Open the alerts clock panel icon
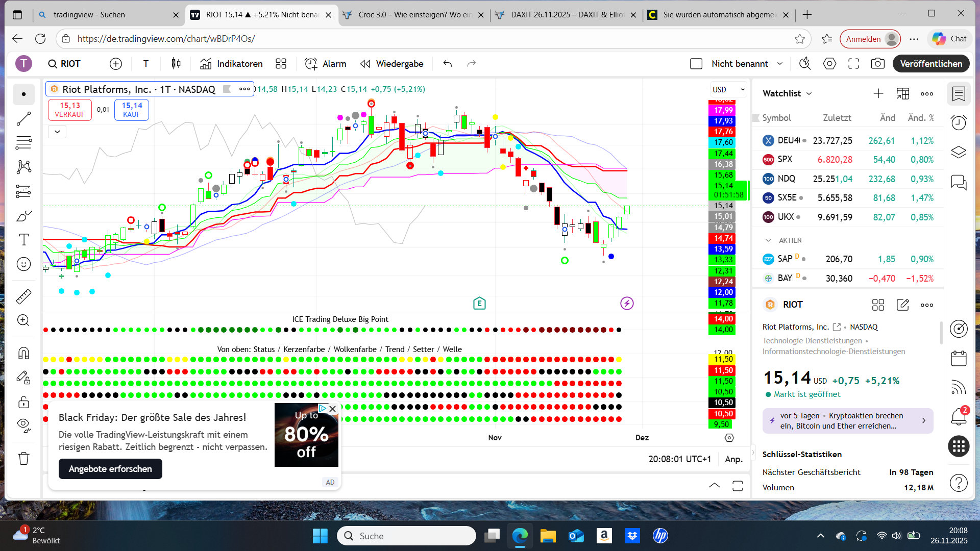Image resolution: width=980 pixels, height=551 pixels. 959,122
